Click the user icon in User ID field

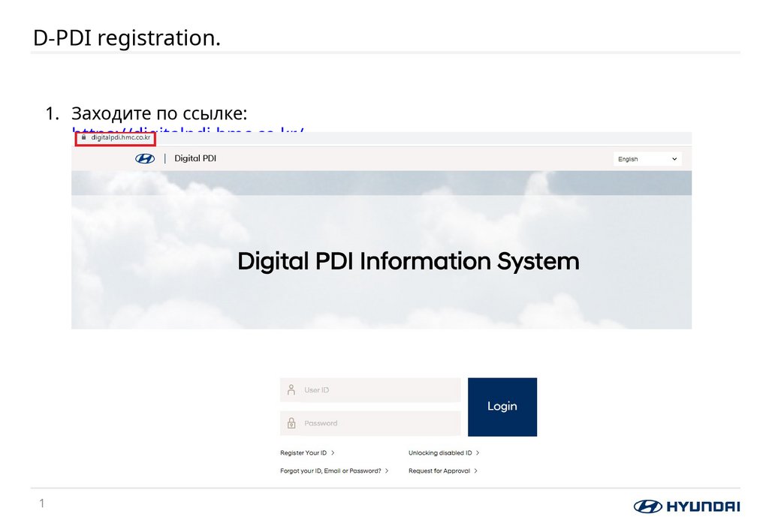291,390
